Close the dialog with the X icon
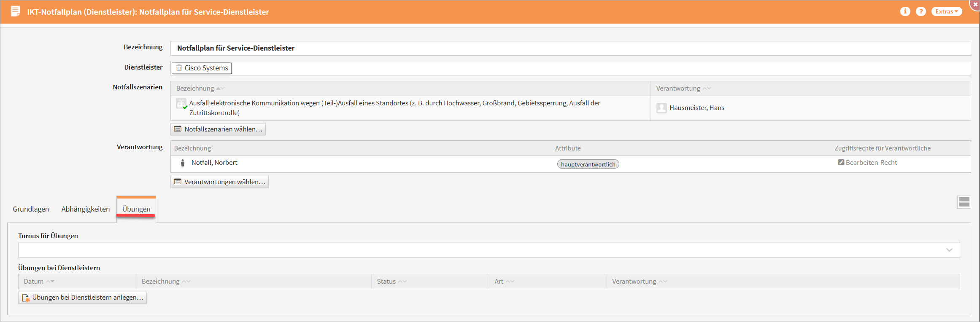 pyautogui.click(x=975, y=4)
